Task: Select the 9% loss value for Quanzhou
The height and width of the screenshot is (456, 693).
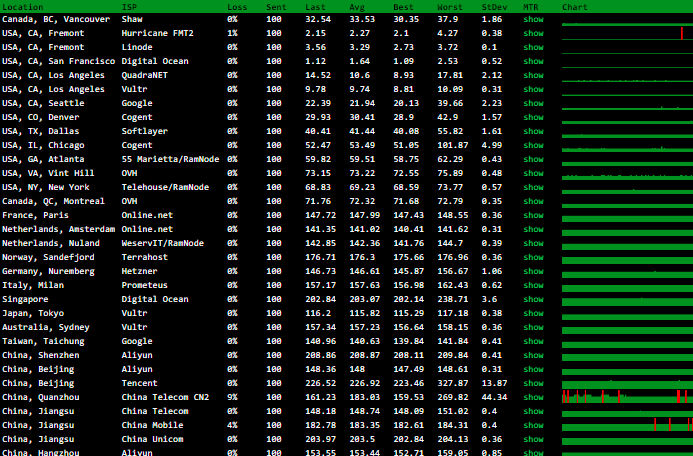Action: pos(232,397)
